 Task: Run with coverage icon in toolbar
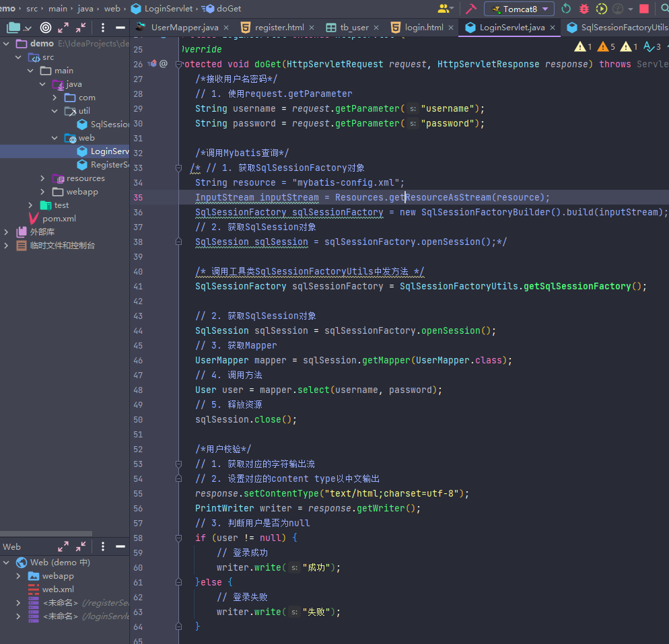pyautogui.click(x=601, y=9)
